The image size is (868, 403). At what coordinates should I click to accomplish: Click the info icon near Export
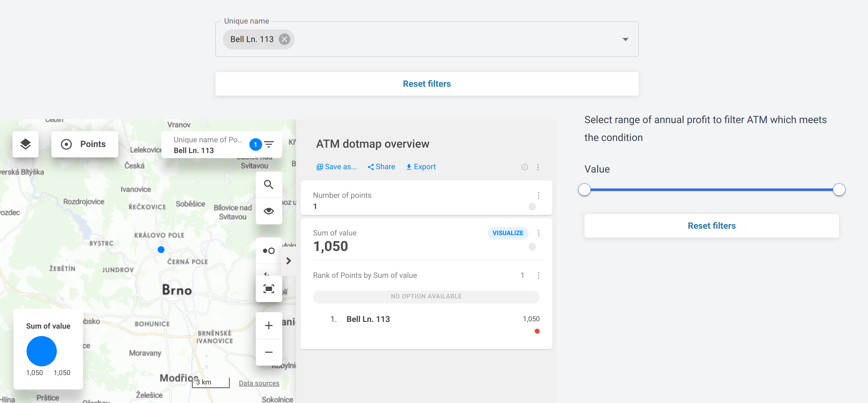[524, 167]
